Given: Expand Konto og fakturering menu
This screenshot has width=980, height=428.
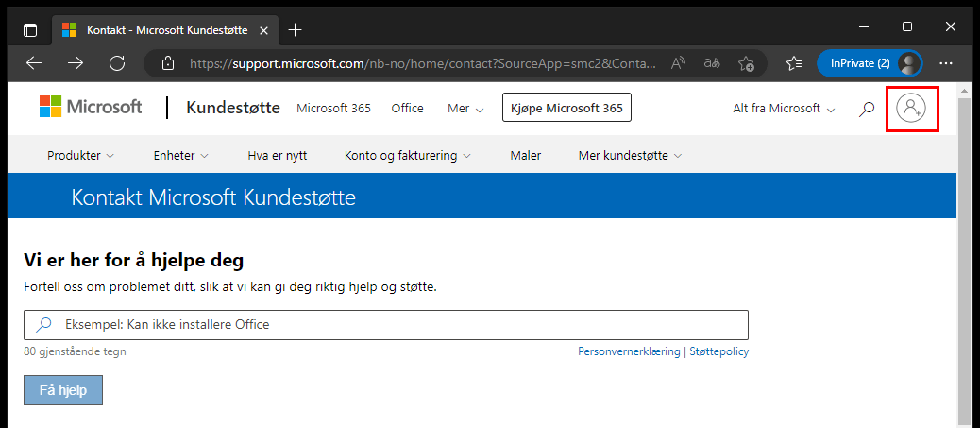Looking at the screenshot, I should 408,155.
